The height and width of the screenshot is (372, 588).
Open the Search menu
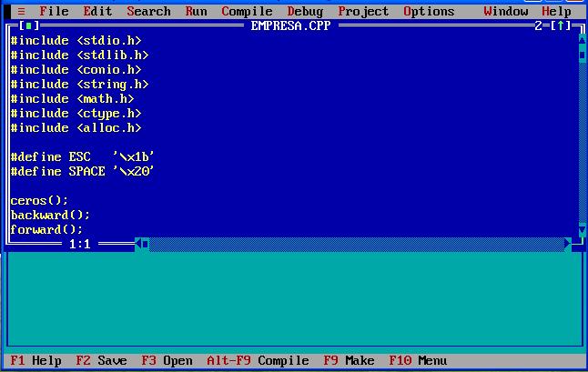coord(148,12)
